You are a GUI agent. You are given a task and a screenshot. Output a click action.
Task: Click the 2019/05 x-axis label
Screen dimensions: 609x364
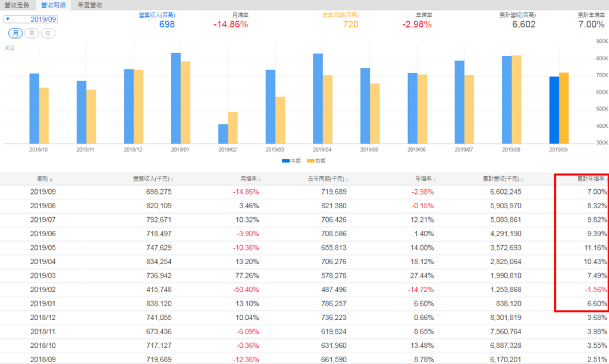click(369, 149)
